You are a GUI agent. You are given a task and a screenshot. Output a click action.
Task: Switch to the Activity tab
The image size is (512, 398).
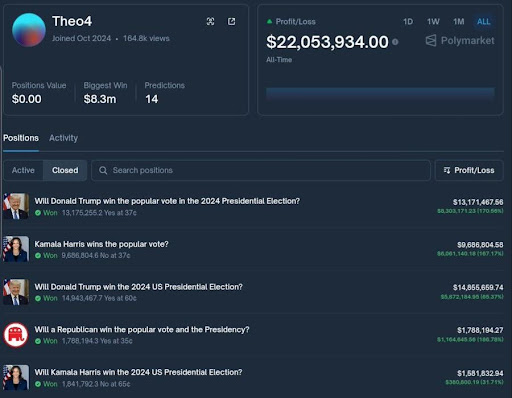[x=63, y=138]
